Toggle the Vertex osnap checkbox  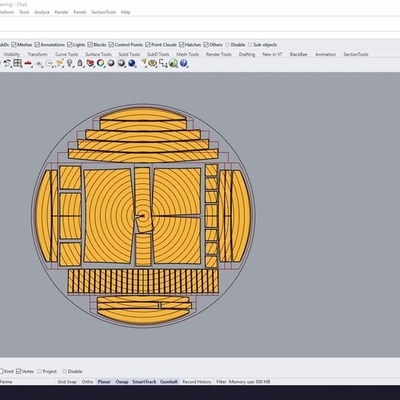coord(19,371)
